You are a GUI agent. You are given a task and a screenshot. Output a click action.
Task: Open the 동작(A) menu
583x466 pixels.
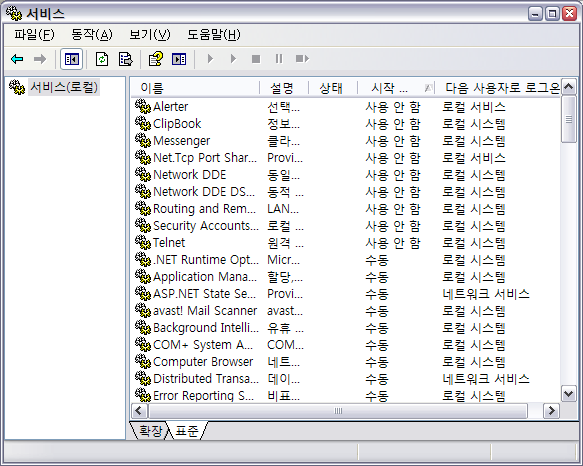coord(91,35)
